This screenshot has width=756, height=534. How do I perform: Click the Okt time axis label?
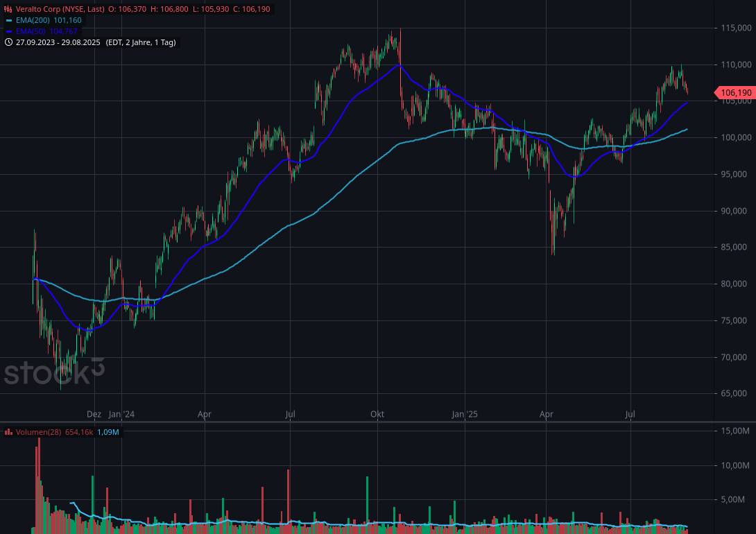coord(377,414)
